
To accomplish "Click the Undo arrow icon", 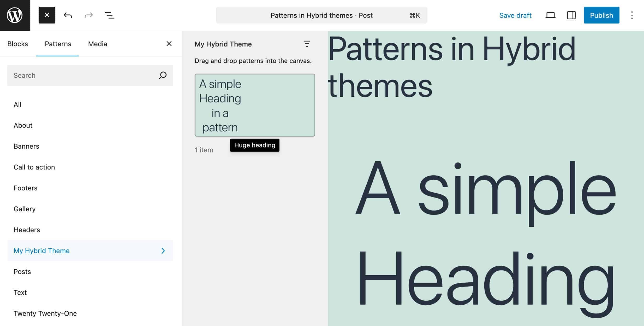I will pos(68,15).
